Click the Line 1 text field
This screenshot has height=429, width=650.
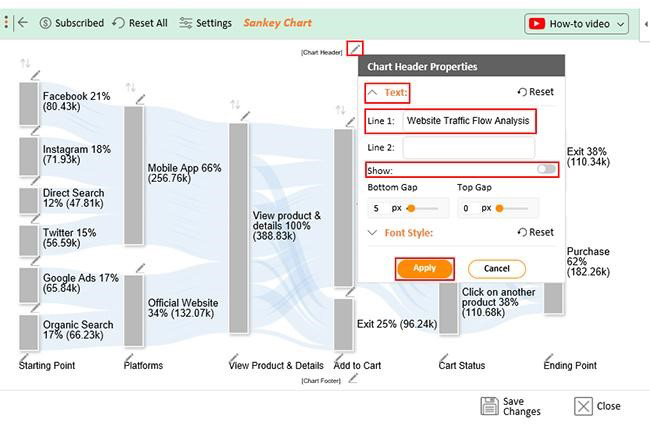468,121
